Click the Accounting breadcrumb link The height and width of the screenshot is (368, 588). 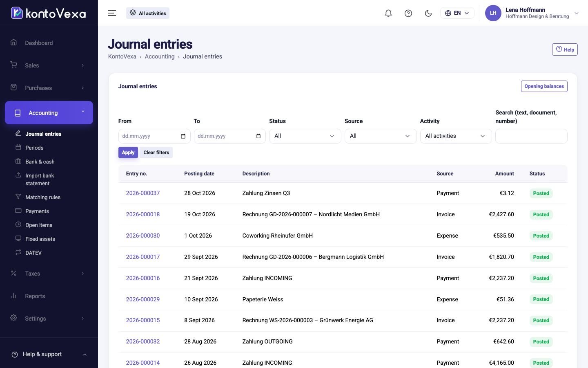pos(160,56)
